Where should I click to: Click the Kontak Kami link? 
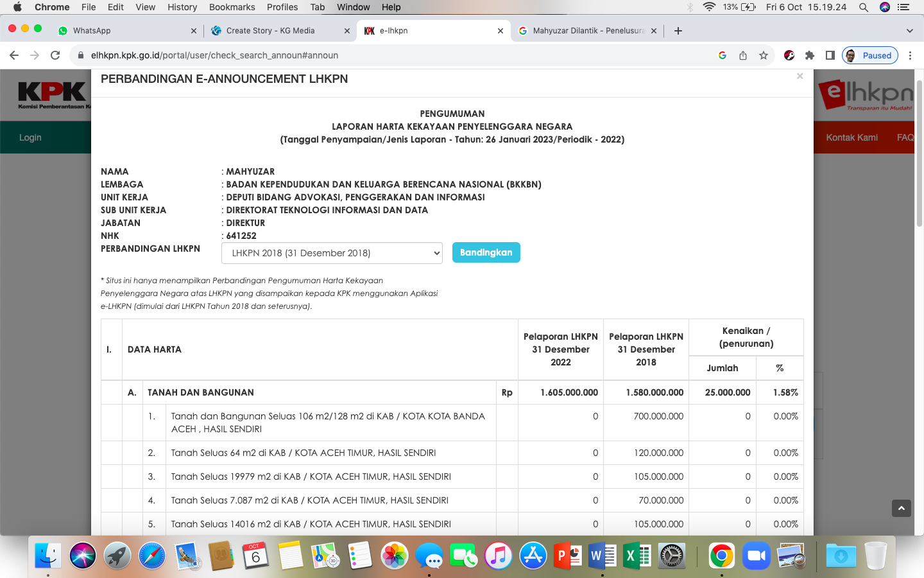click(x=851, y=137)
